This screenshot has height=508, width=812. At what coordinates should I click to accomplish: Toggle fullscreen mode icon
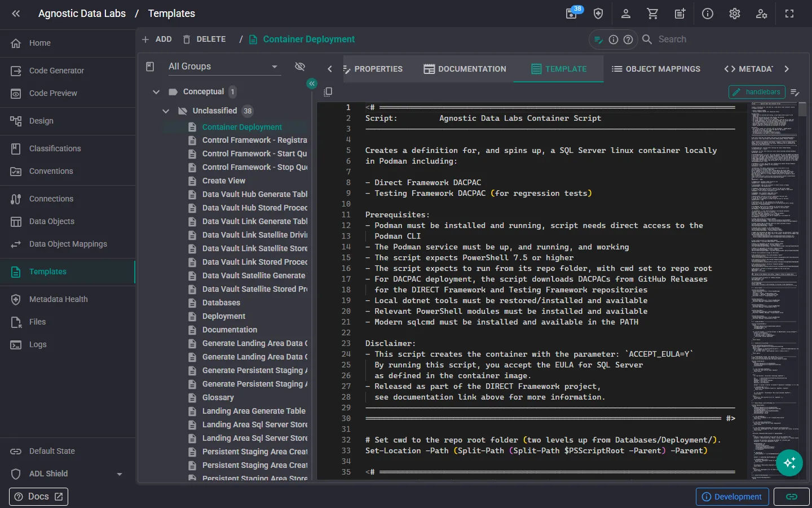click(x=789, y=14)
